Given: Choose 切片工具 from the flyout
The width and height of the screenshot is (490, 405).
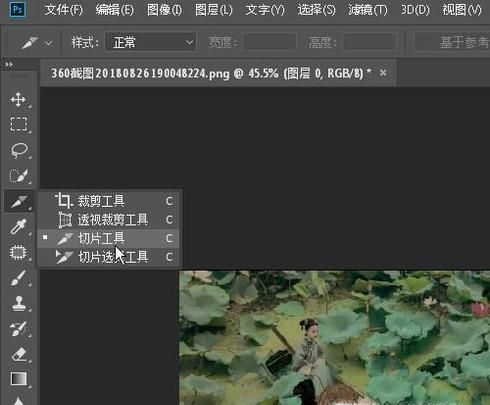Looking at the screenshot, I should 109,238.
